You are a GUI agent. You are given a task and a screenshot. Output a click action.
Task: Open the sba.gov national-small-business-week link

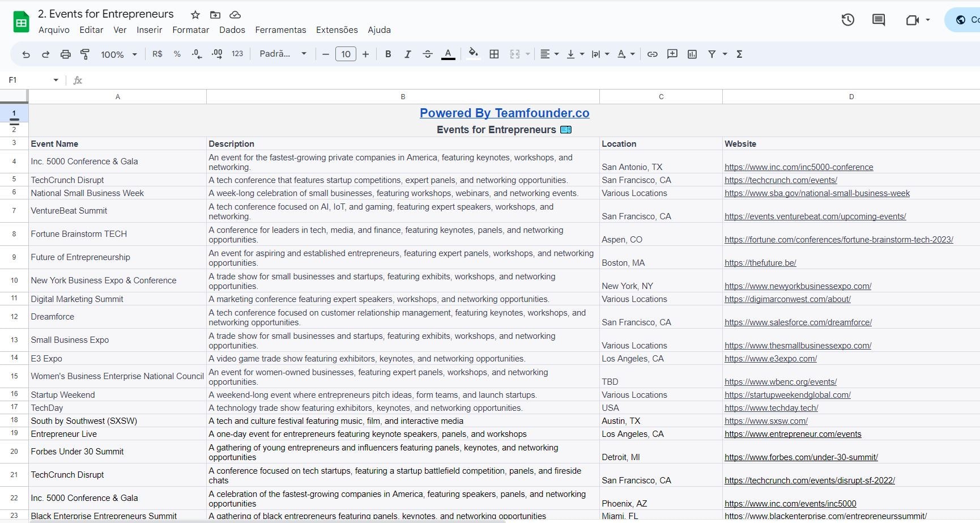817,193
